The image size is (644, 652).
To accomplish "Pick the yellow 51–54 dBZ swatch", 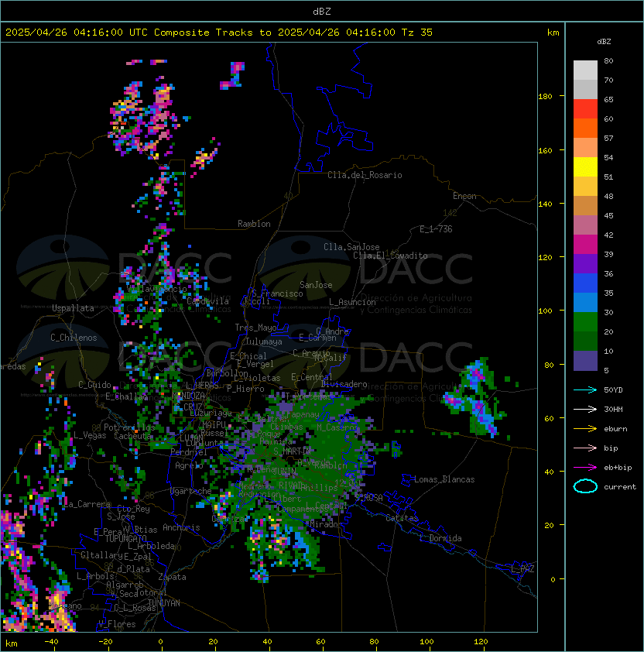I will (585, 167).
